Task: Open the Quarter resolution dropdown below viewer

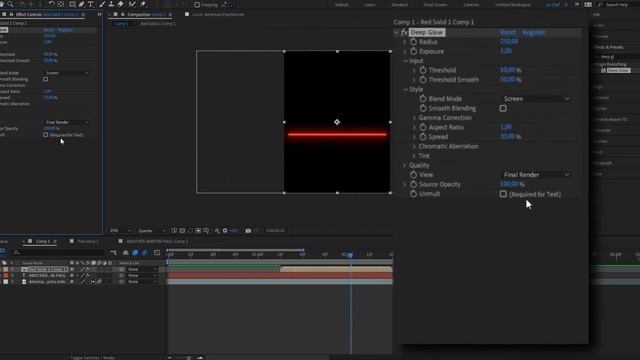Action: click(151, 231)
